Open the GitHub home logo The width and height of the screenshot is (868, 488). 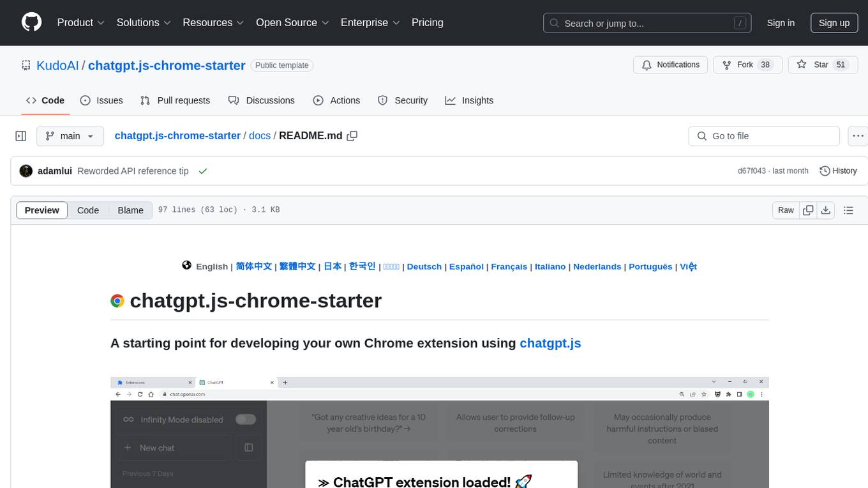(31, 22)
